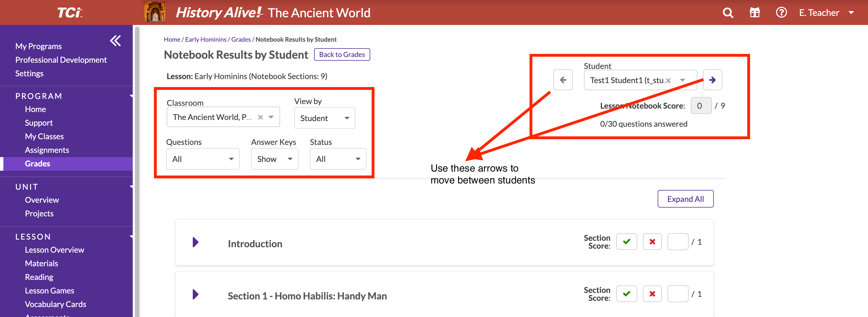
Task: Open the Answer Keys Show dropdown
Action: tap(274, 159)
